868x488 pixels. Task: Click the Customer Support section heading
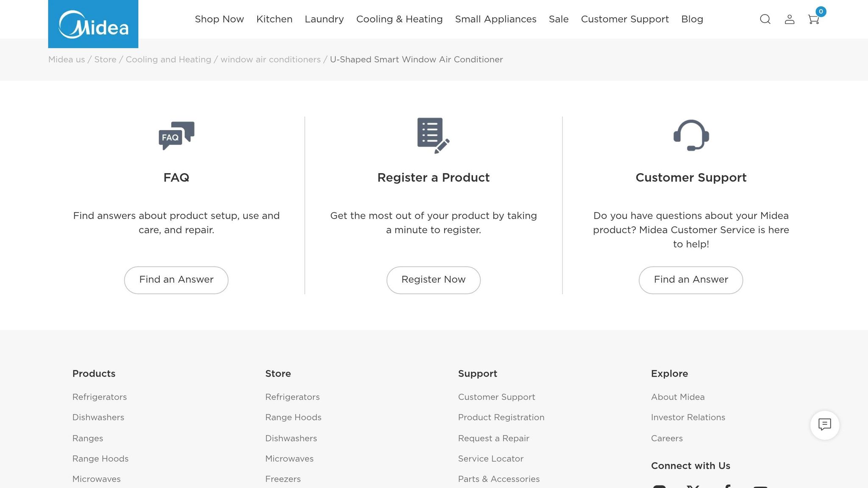coord(691,178)
